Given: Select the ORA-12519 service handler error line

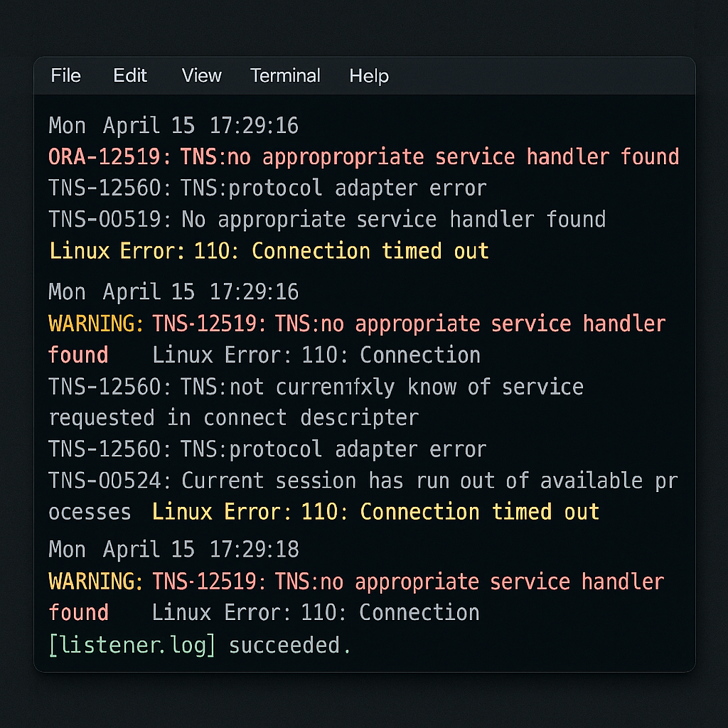Looking at the screenshot, I should point(363,156).
